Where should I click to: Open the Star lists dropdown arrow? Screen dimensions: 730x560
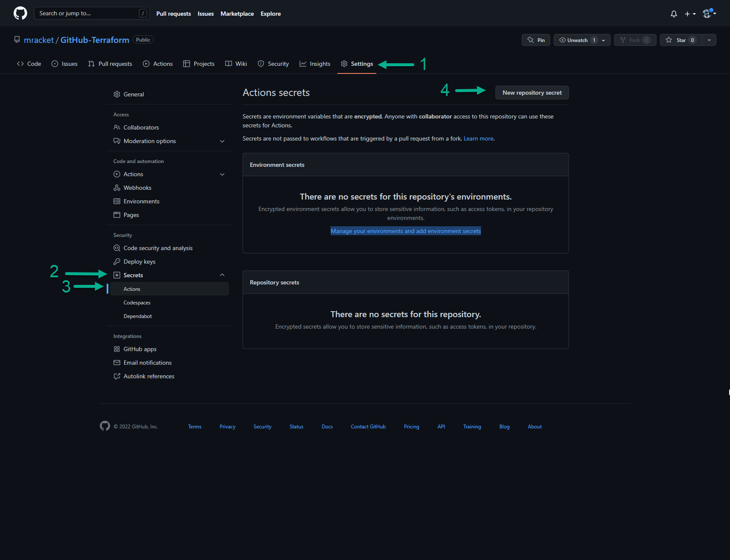click(709, 40)
